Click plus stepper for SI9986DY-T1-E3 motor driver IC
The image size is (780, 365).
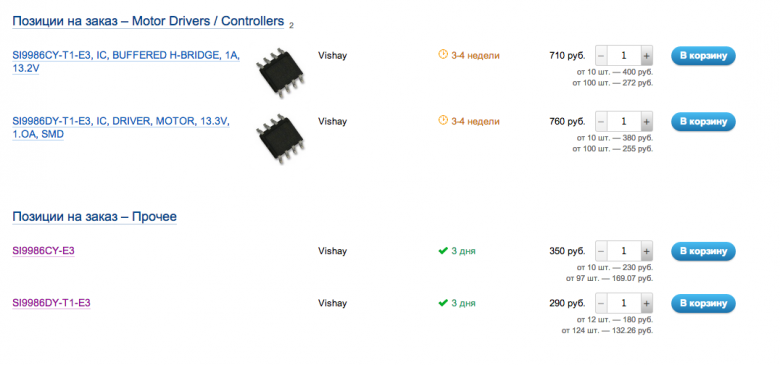click(x=646, y=121)
